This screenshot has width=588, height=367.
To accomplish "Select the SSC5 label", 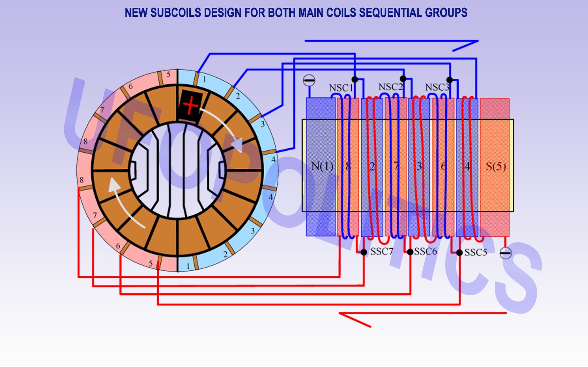I will coord(475,252).
